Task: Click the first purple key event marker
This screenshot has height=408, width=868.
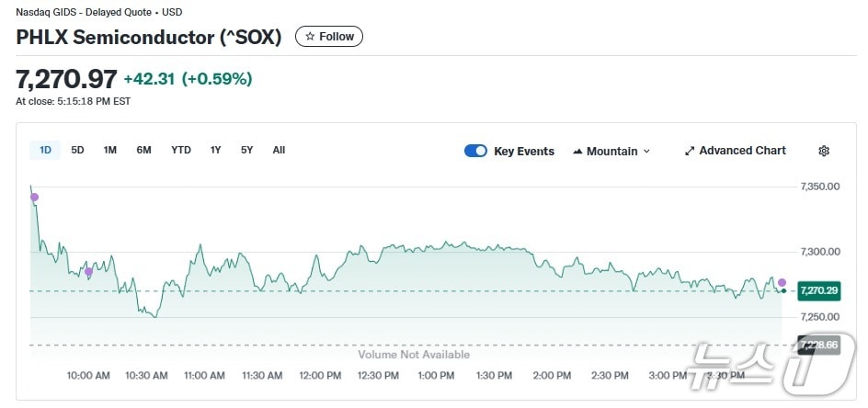Action: [34, 197]
